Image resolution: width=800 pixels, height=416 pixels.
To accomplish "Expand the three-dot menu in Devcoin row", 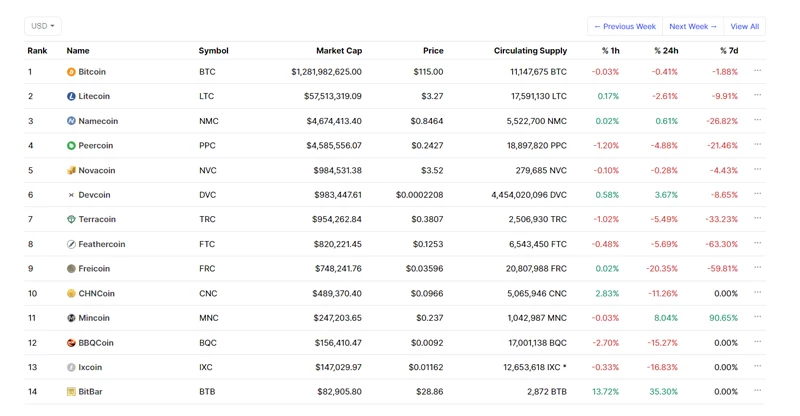I will click(757, 194).
